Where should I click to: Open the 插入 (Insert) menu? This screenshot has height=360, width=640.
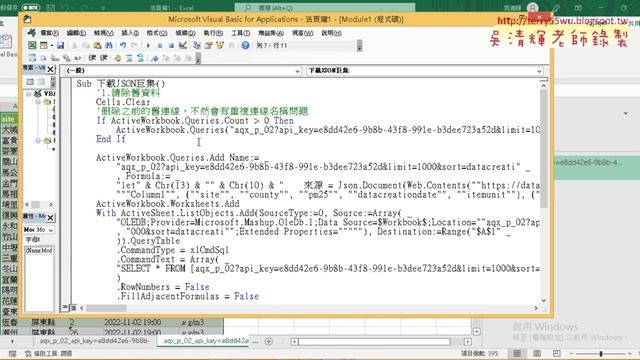pos(130,33)
